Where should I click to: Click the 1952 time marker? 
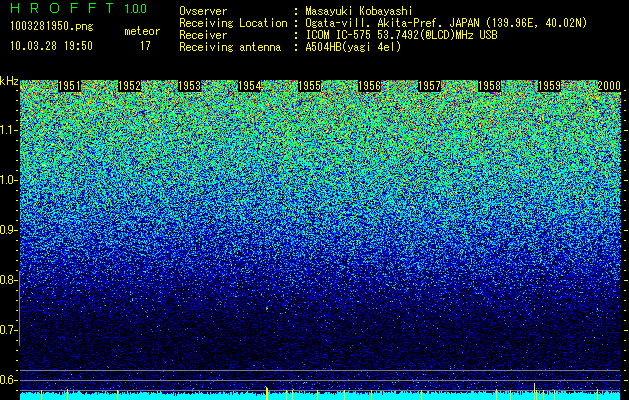[130, 86]
